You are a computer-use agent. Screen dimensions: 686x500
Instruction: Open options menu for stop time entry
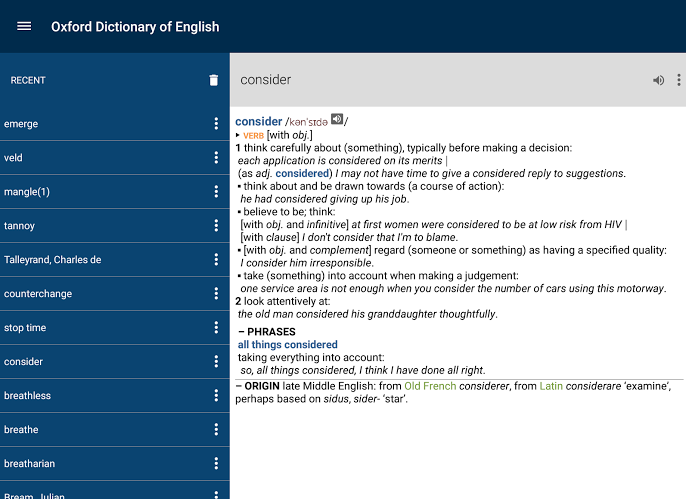216,328
